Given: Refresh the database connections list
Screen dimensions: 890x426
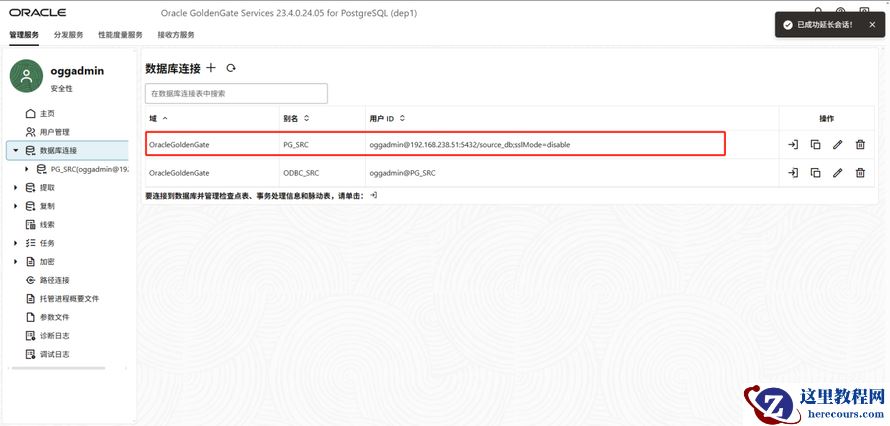Looking at the screenshot, I should (x=230, y=68).
